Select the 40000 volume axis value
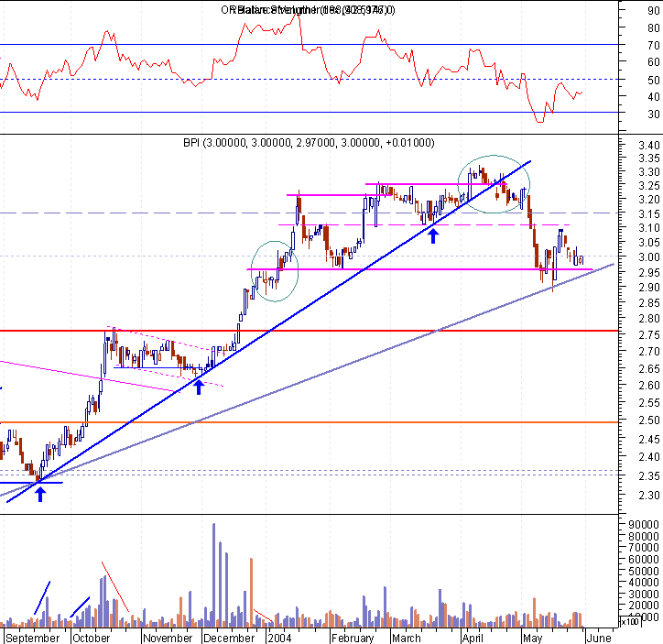Image resolution: width=663 pixels, height=644 pixels. tap(644, 583)
